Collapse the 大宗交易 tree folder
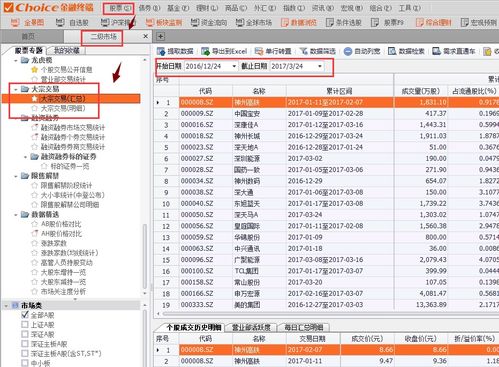The height and width of the screenshot is (367, 499). click(x=16, y=89)
